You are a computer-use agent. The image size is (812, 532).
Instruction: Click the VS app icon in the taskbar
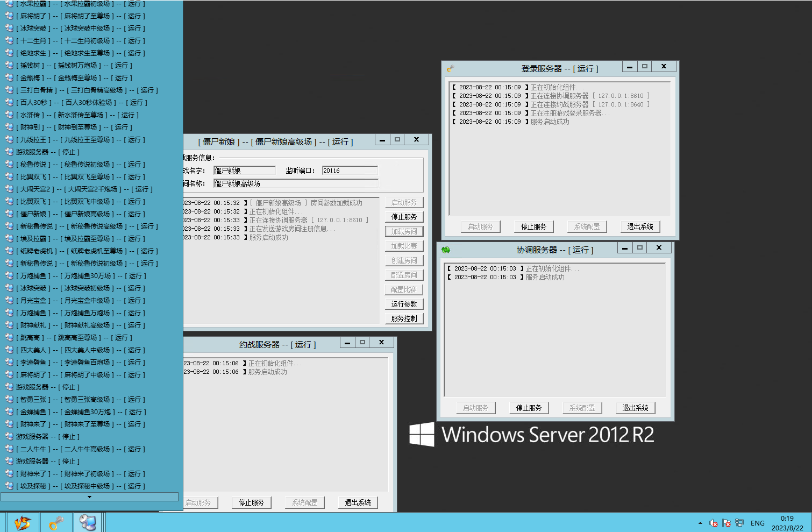coord(23,522)
